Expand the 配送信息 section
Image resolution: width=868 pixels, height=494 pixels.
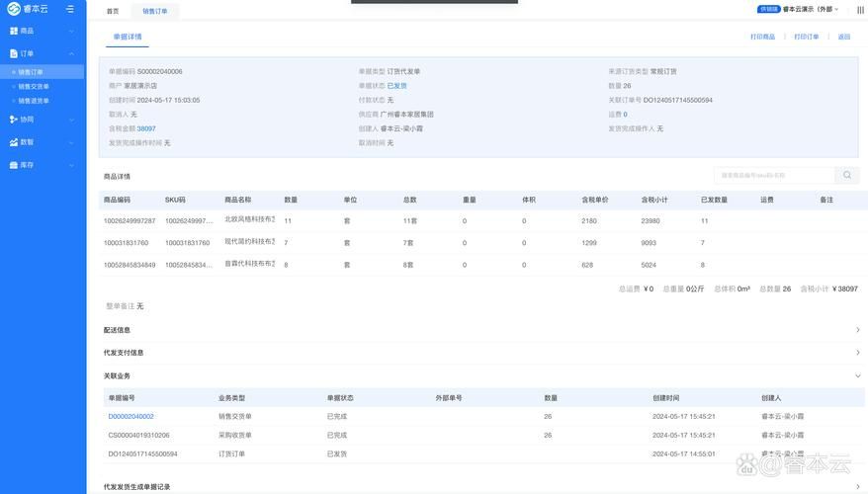pyautogui.click(x=857, y=330)
